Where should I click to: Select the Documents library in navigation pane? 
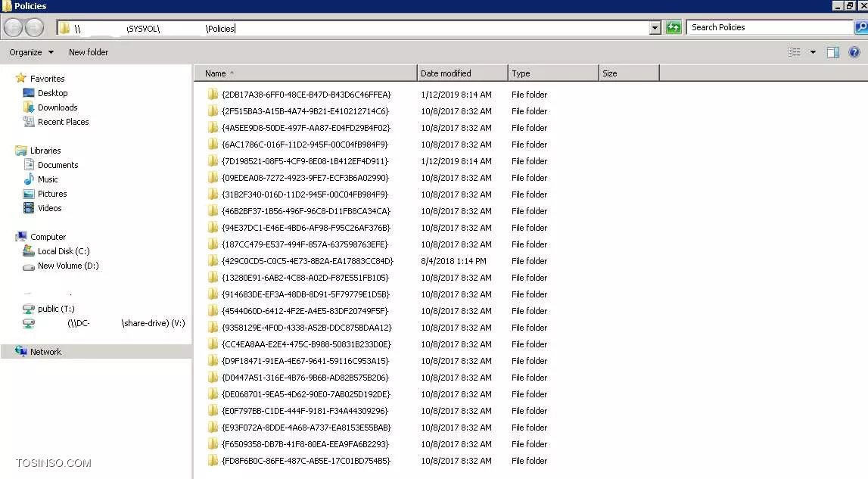point(58,165)
